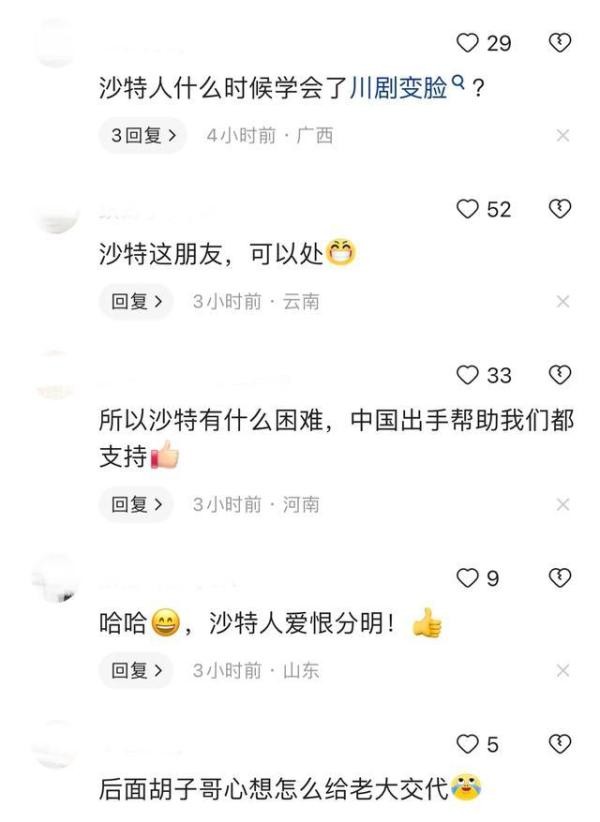The width and height of the screenshot is (600, 822).
Task: Like the comment with 52 likes
Action: [x=467, y=209]
